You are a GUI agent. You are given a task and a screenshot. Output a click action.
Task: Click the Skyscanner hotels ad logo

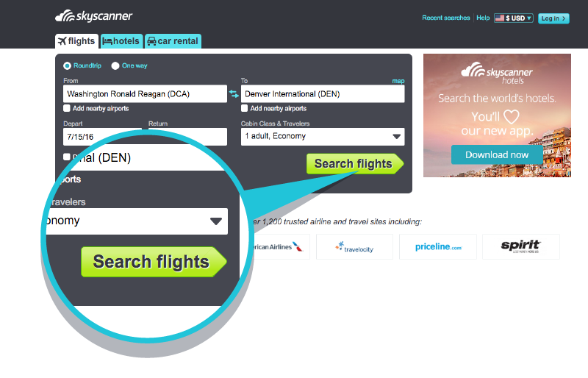coord(497,74)
